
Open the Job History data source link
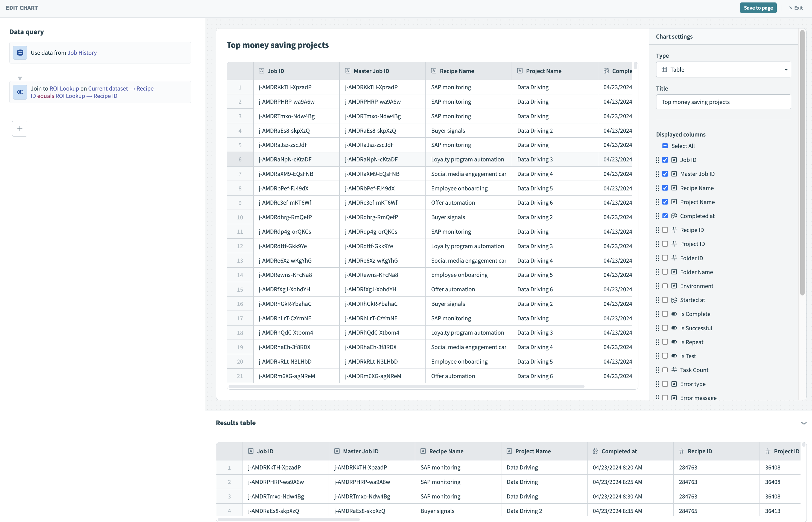tap(82, 53)
